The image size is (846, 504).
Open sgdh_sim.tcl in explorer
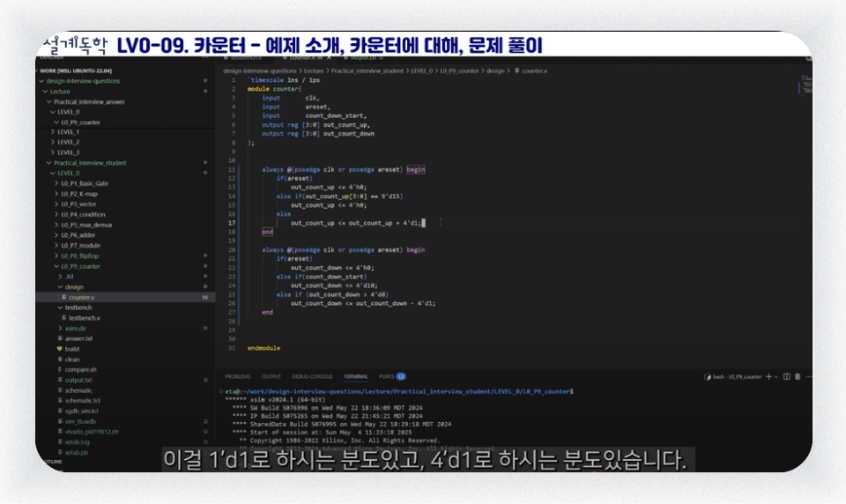pyautogui.click(x=81, y=411)
